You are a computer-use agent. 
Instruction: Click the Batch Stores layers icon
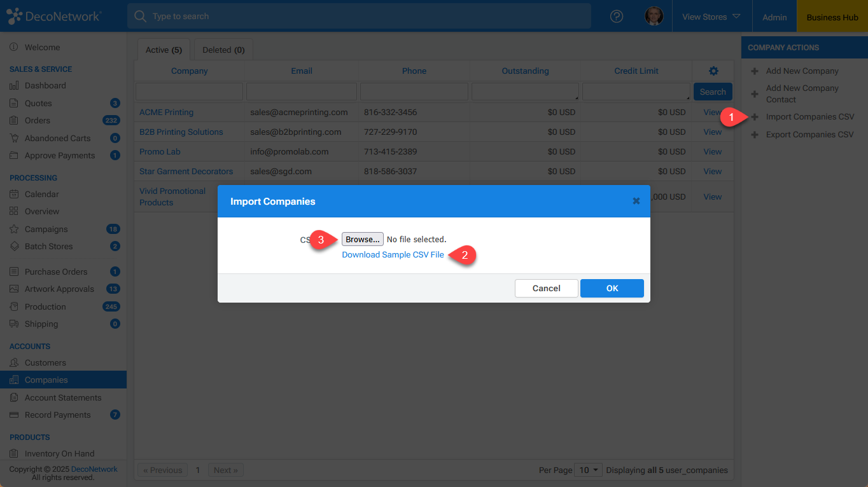coord(14,247)
